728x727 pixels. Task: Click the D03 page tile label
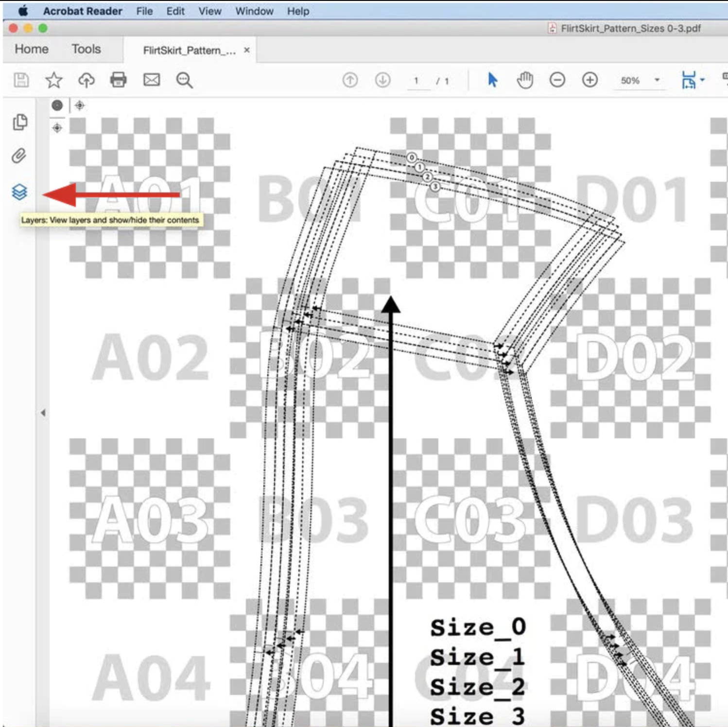click(x=634, y=520)
